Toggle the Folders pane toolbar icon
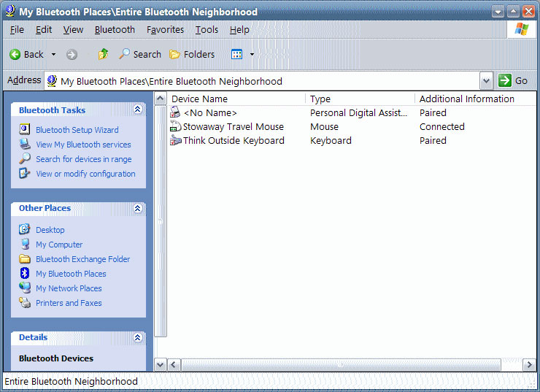The width and height of the screenshot is (540, 392). tap(174, 54)
